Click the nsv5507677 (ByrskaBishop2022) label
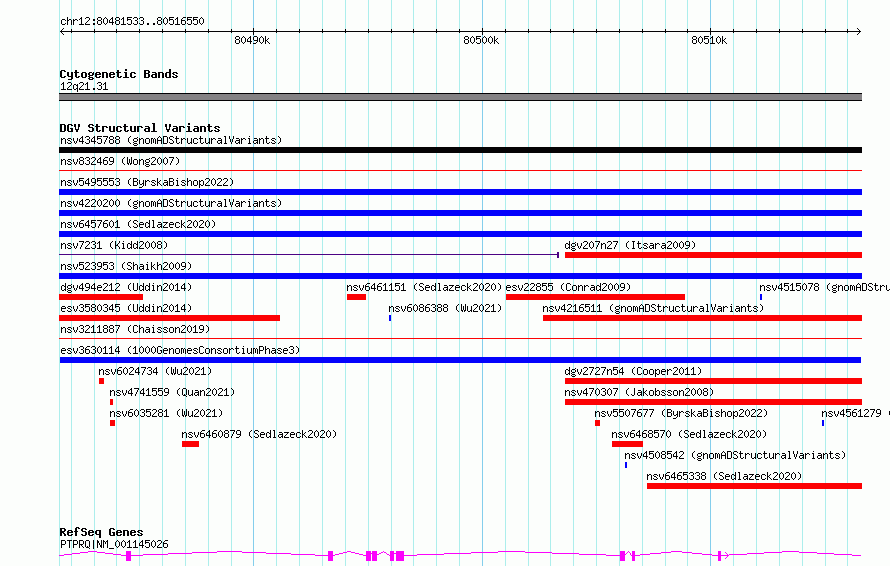This screenshot has height=566, width=890. [681, 413]
